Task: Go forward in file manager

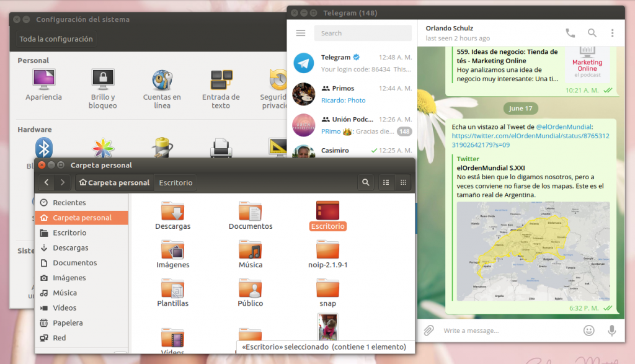Action: pos(63,182)
